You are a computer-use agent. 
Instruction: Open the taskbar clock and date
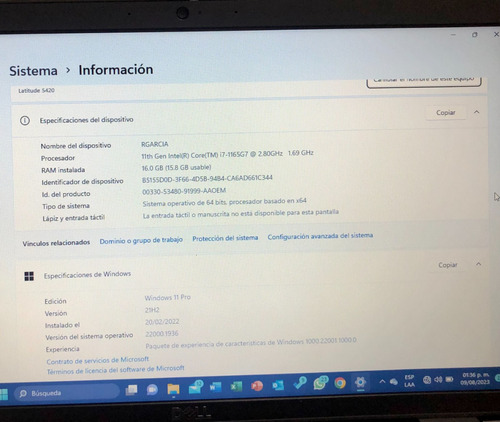[475, 379]
